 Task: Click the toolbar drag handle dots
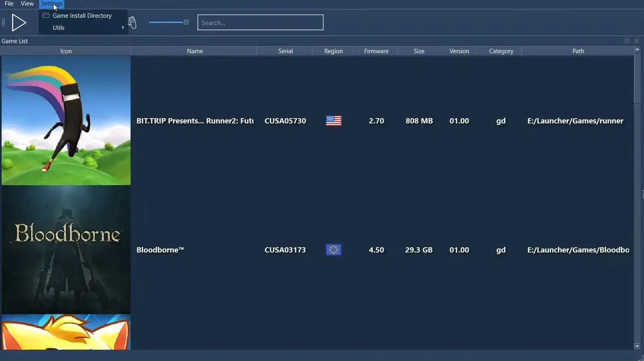click(x=3, y=22)
